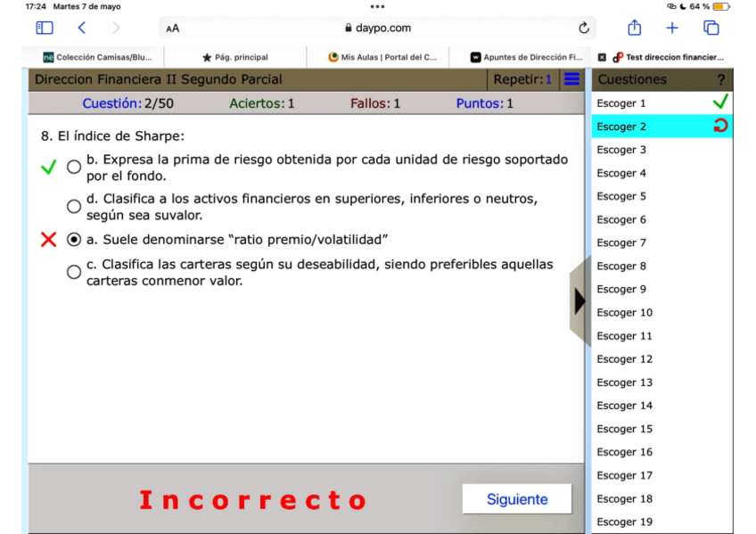The image size is (756, 534).
Task: Expand the collapsed side panel arrow
Action: (580, 300)
